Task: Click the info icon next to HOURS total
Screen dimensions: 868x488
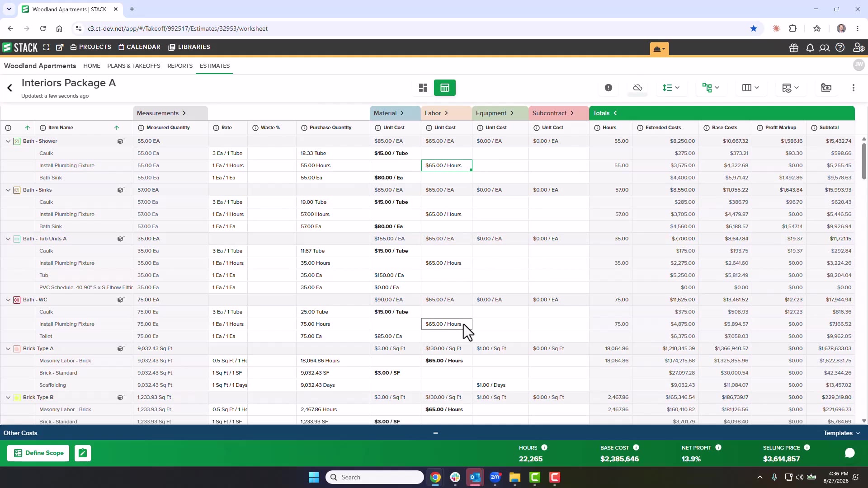Action: pos(544,447)
